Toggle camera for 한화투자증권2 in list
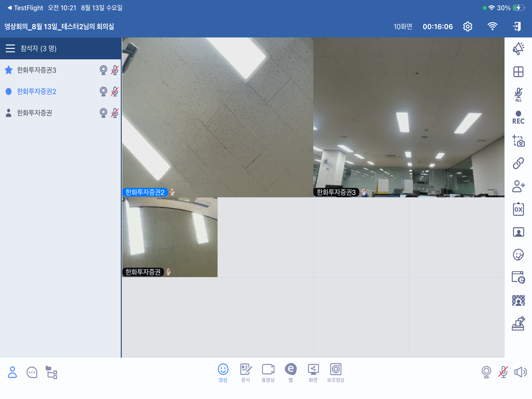Screen dimensions: 532x399 [103, 91]
